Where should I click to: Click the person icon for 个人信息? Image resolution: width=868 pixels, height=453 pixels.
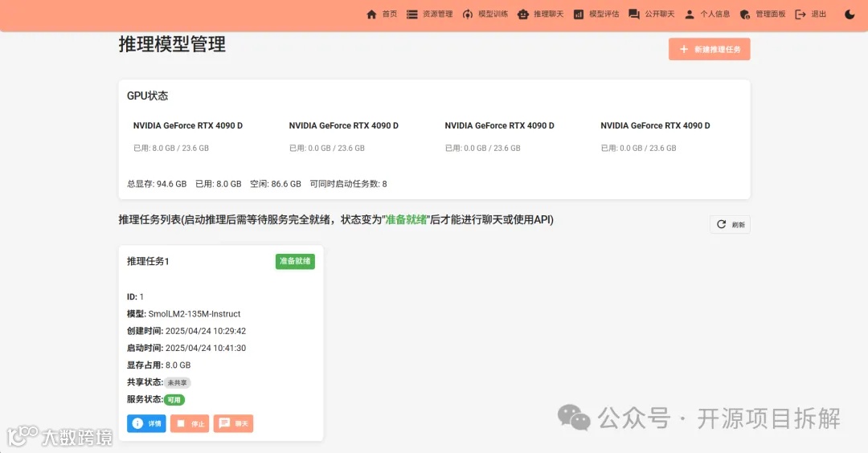click(x=690, y=14)
